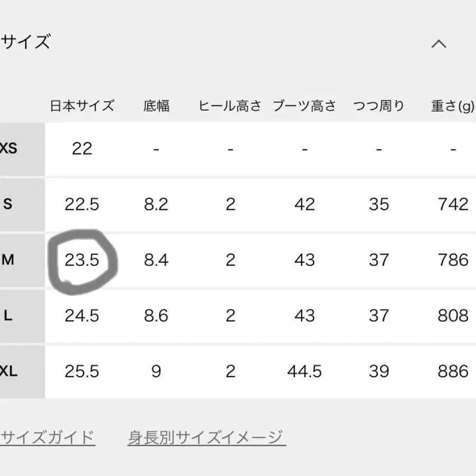This screenshot has width=476, height=476.
Task: Click the circled 23.5 size value
Action: click(82, 260)
